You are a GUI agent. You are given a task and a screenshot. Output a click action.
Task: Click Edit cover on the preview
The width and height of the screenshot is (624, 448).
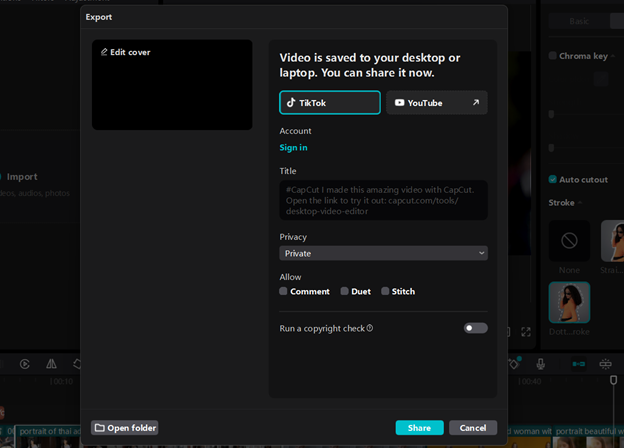pyautogui.click(x=126, y=52)
